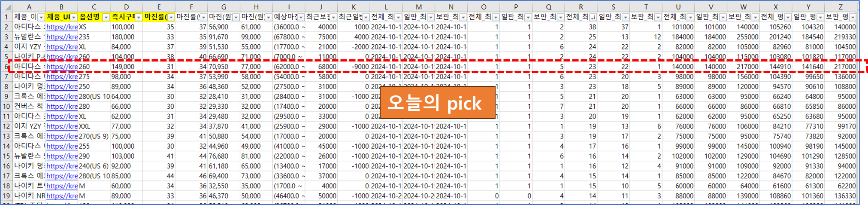Viewport: 868px width, 205px height.
Task: Select row 17 by its row number
Action: (6, 176)
